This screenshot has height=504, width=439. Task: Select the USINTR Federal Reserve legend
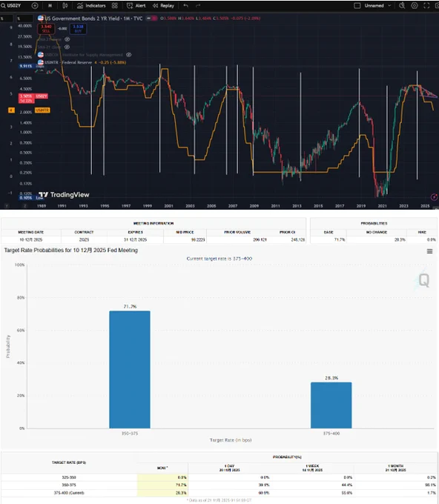(68, 62)
